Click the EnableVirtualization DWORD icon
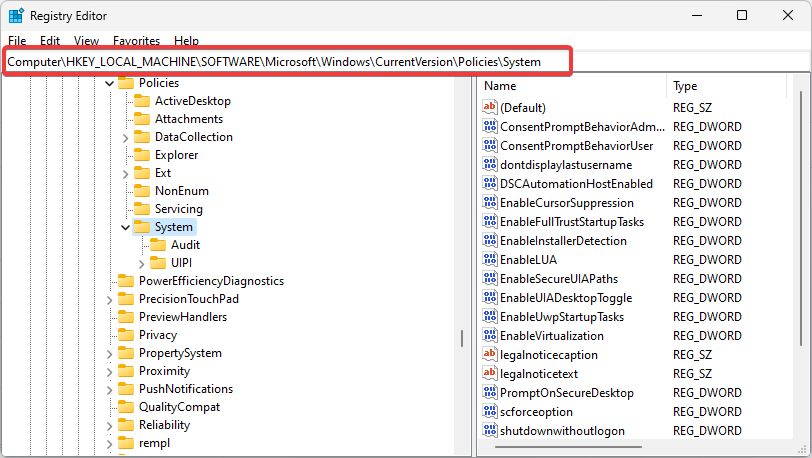812x458 pixels. 489,335
